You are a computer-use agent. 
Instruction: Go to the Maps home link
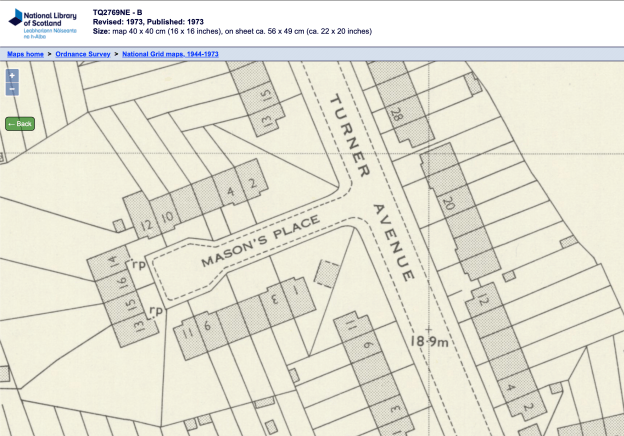[25, 54]
